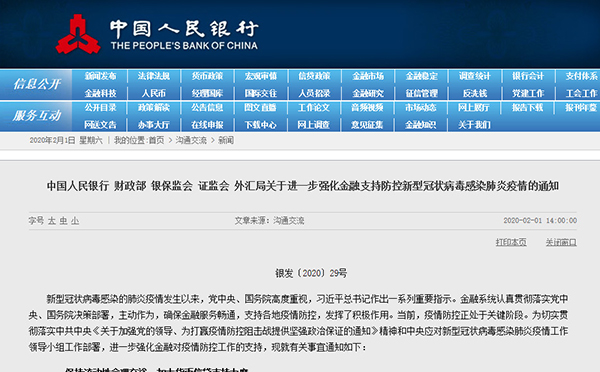Open the 新闻发布 menu item

[x=100, y=76]
